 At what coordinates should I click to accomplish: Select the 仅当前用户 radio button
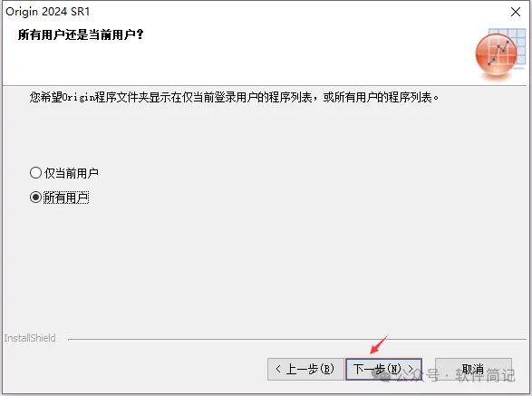35,173
